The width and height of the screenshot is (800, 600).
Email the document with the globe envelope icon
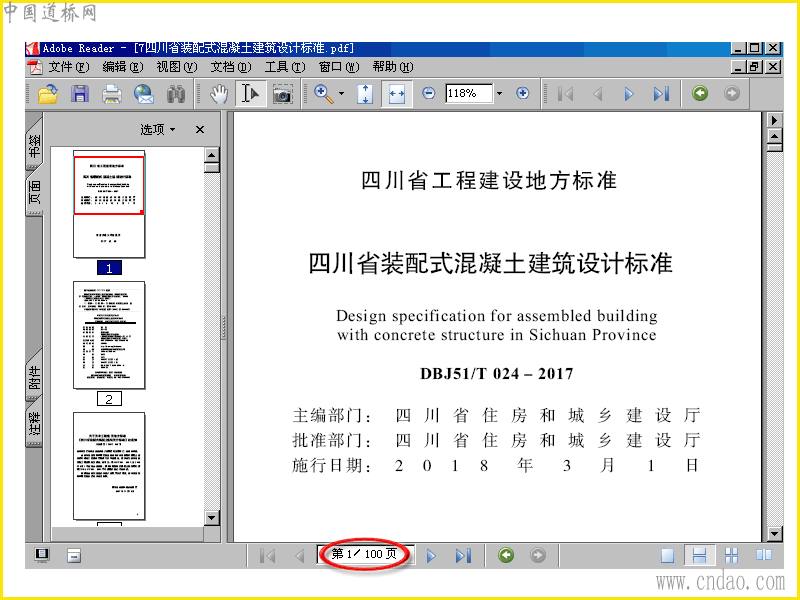(144, 94)
